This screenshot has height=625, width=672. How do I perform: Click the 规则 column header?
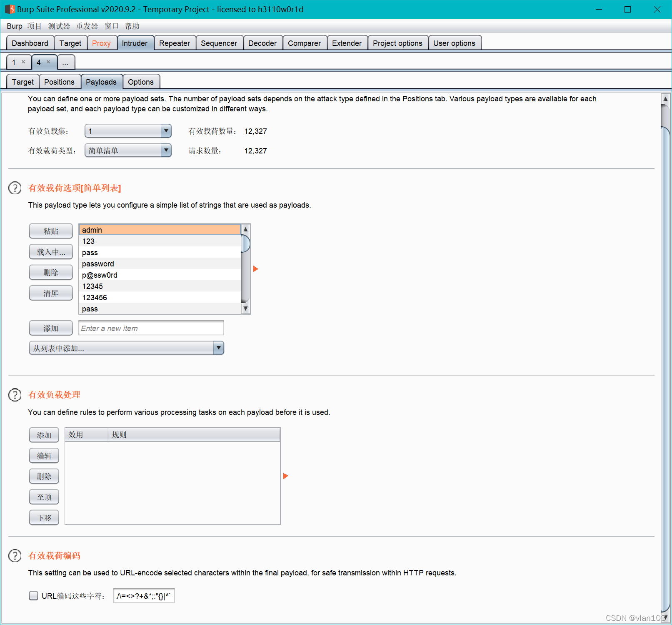(194, 434)
